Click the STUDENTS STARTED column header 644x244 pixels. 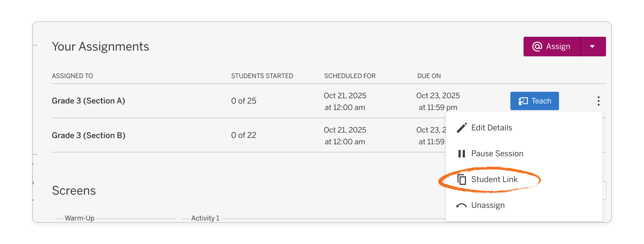262,75
